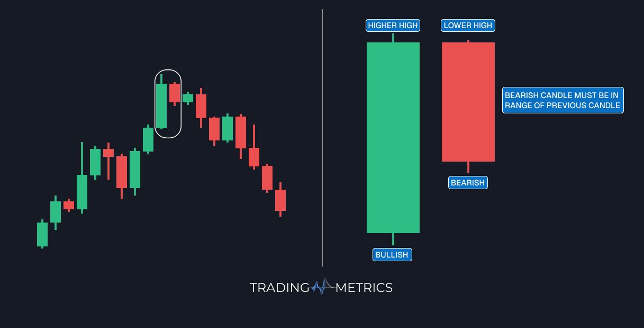Click the leftmost green candle on the chart
Viewport: 644px width, 328px height.
42,234
